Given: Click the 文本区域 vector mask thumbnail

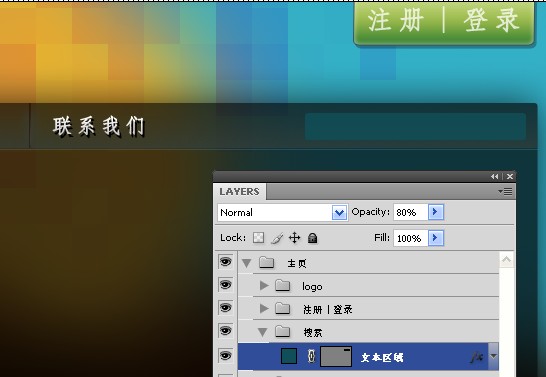Looking at the screenshot, I should (336, 356).
